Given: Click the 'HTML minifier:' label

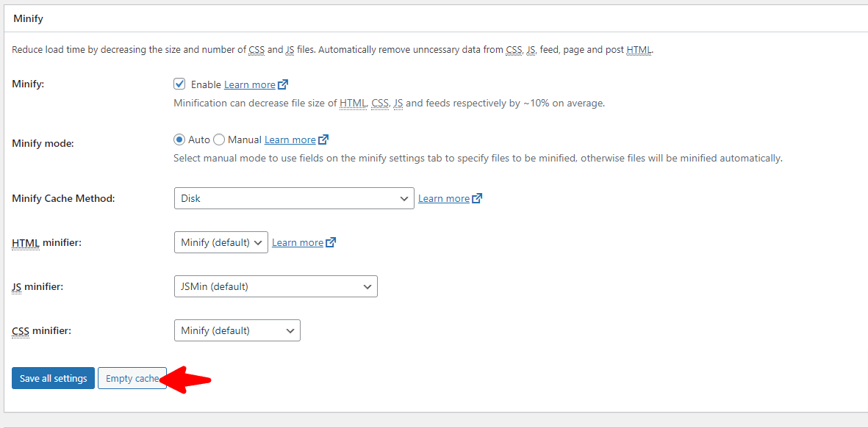Looking at the screenshot, I should 46,242.
